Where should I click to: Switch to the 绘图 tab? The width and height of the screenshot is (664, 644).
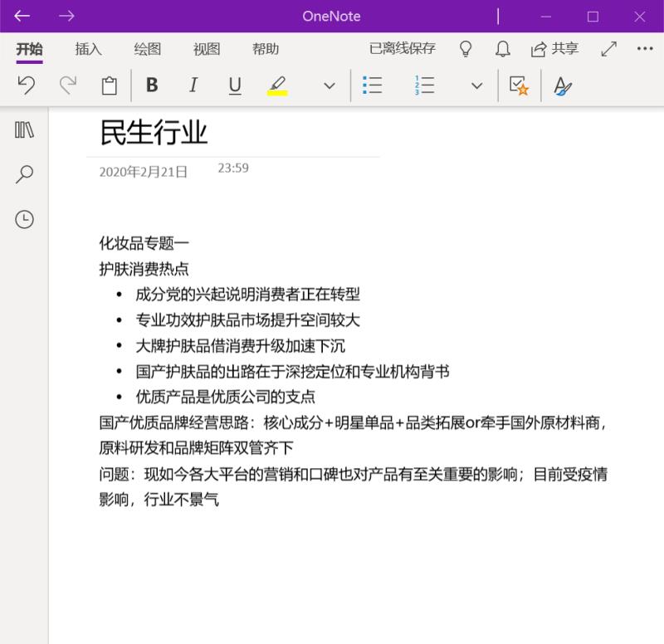[x=148, y=49]
